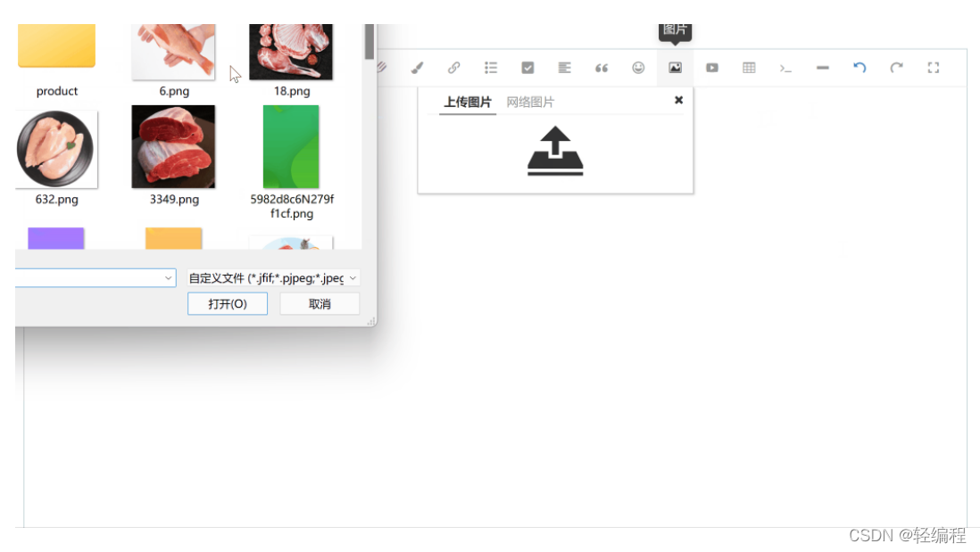Toggle fullscreen editor mode

click(x=933, y=68)
